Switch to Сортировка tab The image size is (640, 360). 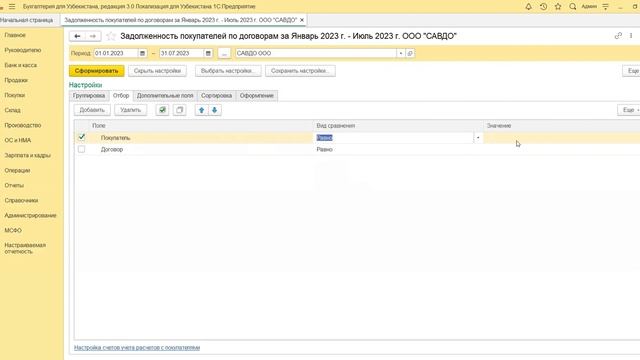[x=216, y=96]
